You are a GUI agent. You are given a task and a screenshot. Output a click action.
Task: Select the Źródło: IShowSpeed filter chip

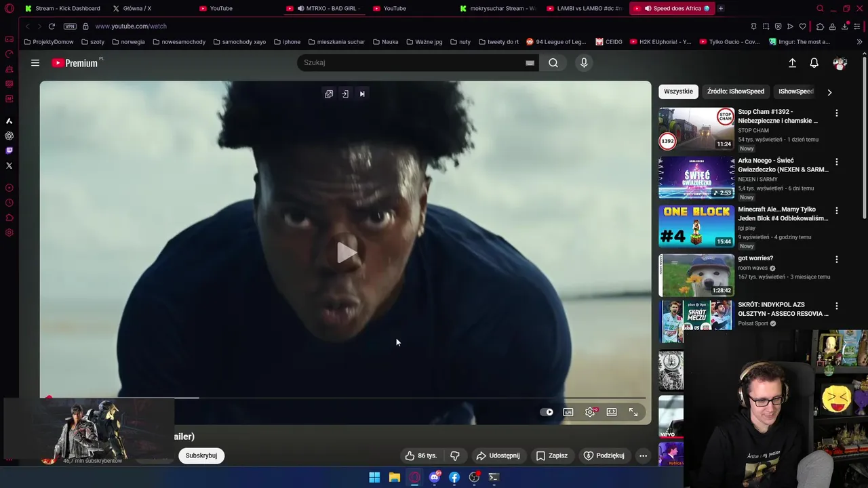click(x=736, y=91)
